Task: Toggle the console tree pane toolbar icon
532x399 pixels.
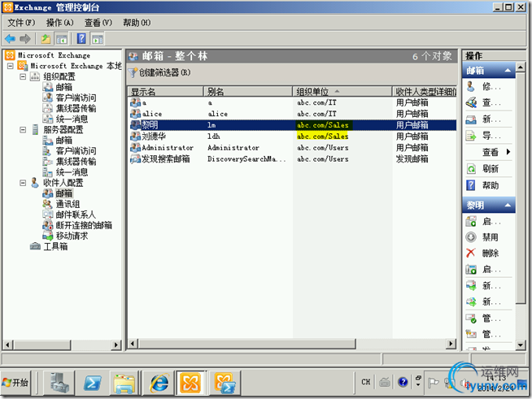Action: (62, 39)
